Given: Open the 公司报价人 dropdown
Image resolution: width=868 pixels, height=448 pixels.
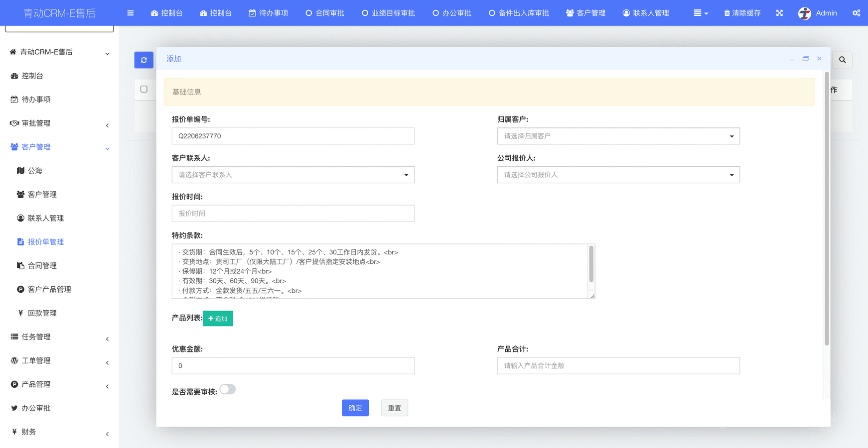Looking at the screenshot, I should coord(618,175).
